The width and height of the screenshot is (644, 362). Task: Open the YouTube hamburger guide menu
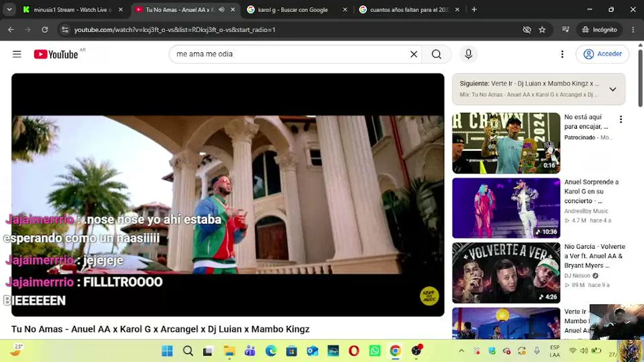[17, 54]
